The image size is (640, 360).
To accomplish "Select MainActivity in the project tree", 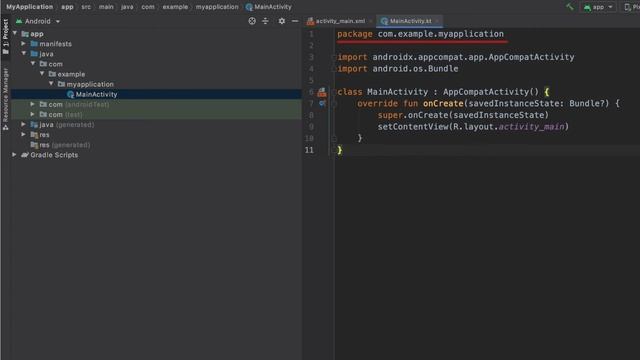I will [x=156, y=94].
